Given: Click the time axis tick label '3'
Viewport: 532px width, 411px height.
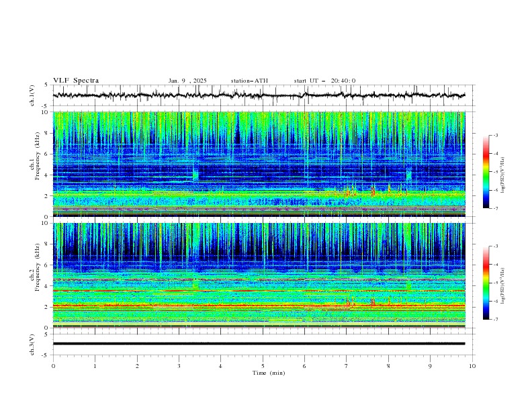Looking at the screenshot, I should click(x=179, y=366).
